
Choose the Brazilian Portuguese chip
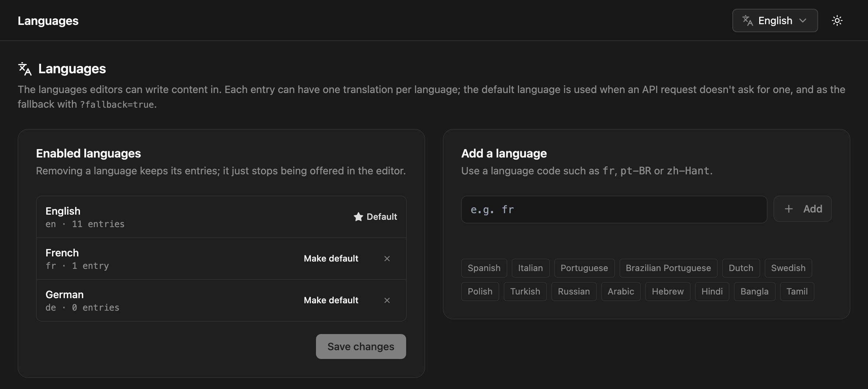pos(668,268)
